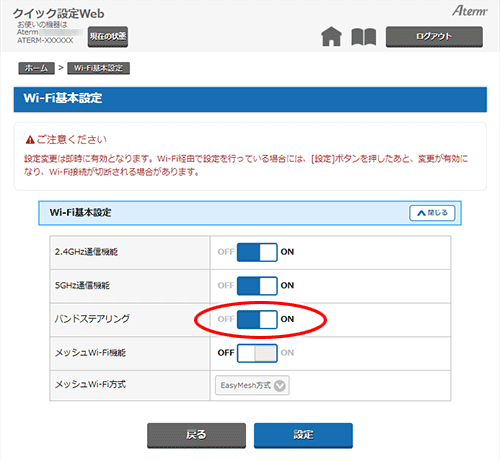
Task: Click the ご注意ください warning heading
Action: point(66,139)
